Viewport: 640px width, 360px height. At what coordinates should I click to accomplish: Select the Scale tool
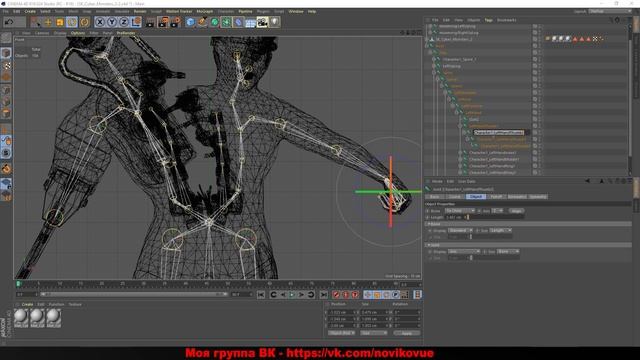[x=60, y=22]
